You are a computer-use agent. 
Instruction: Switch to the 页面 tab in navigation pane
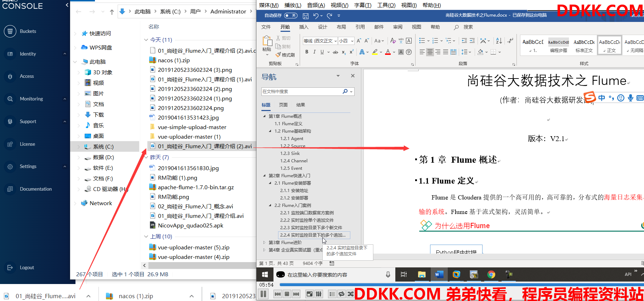(283, 105)
